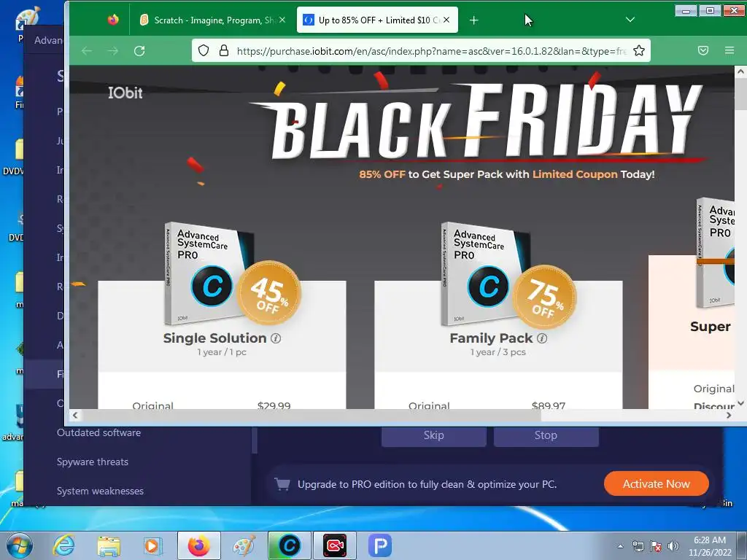Bookmark this page with the star icon
Viewport: 747px width, 560px height.
coord(639,50)
